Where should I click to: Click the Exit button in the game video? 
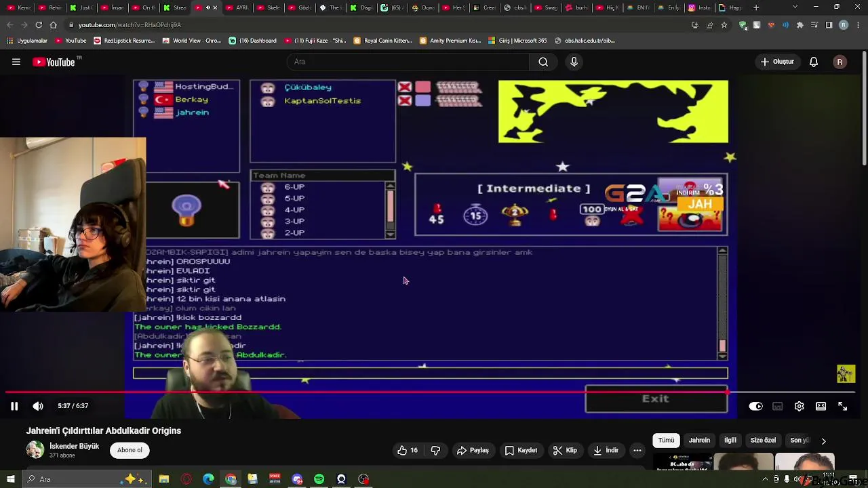(656, 399)
